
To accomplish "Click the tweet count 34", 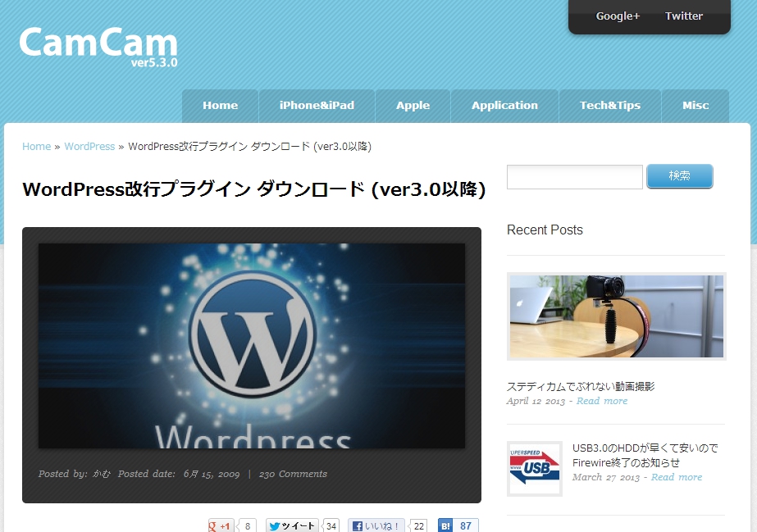I will tap(331, 525).
